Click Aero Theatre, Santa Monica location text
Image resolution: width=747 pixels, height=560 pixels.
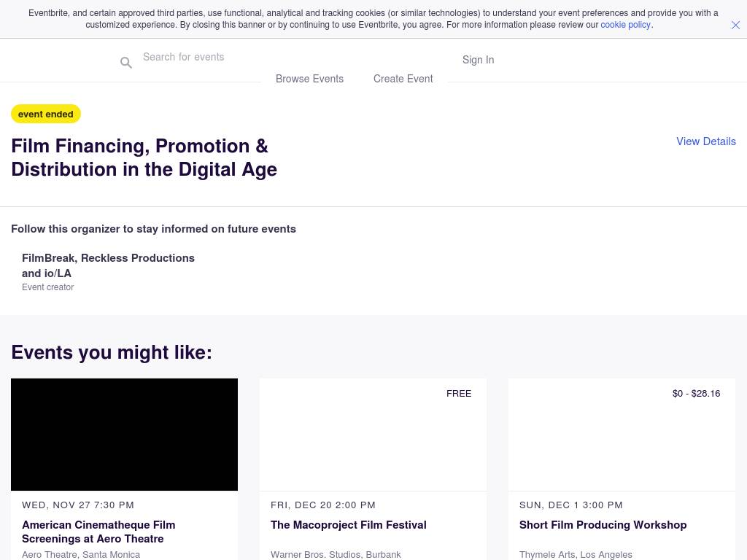(x=81, y=555)
